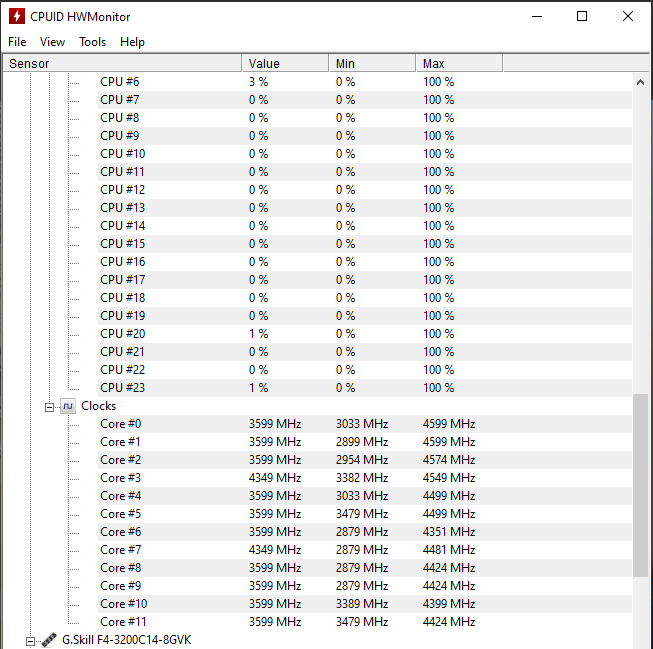Open the Help menu
Screen dimensions: 653x649
click(x=132, y=42)
